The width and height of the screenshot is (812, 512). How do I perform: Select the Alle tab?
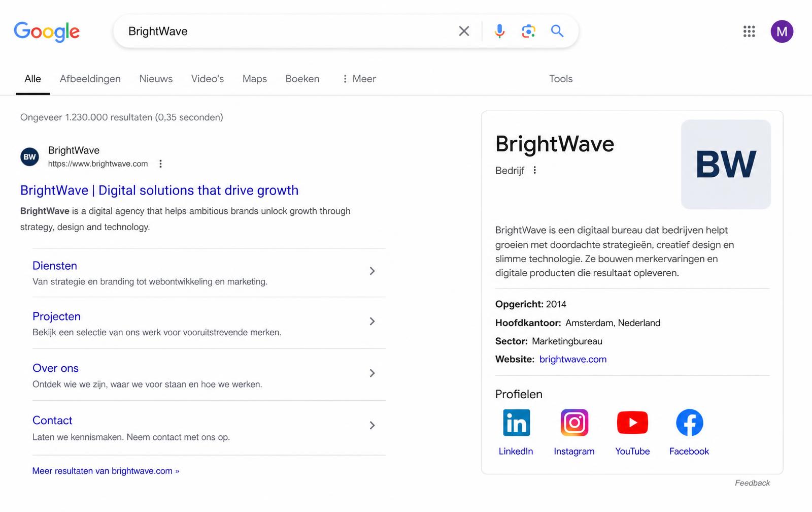point(32,79)
